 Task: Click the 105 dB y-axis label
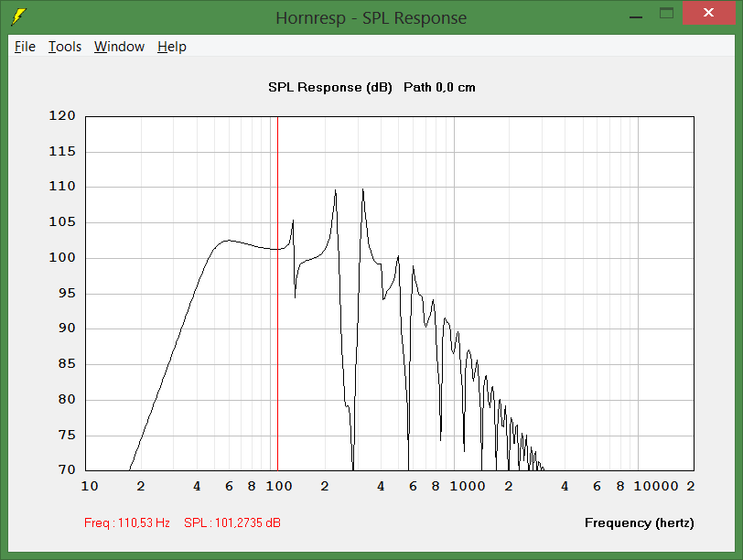(62, 221)
